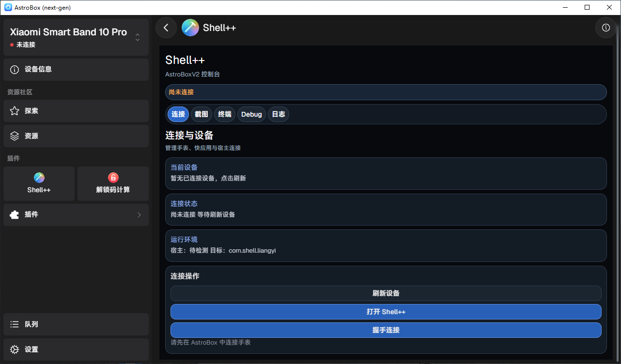This screenshot has width=621, height=364.
Task: Click the heading 连接与设备
Action: coord(189,135)
